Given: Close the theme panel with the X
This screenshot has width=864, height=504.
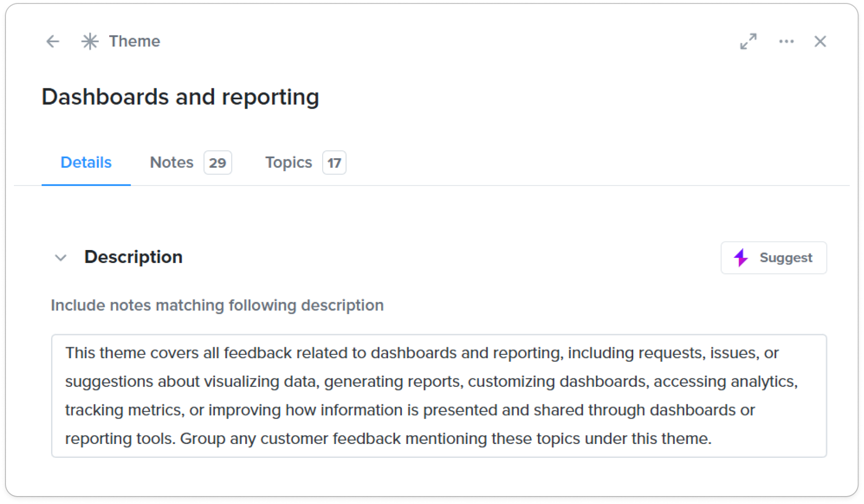Looking at the screenshot, I should pos(820,41).
